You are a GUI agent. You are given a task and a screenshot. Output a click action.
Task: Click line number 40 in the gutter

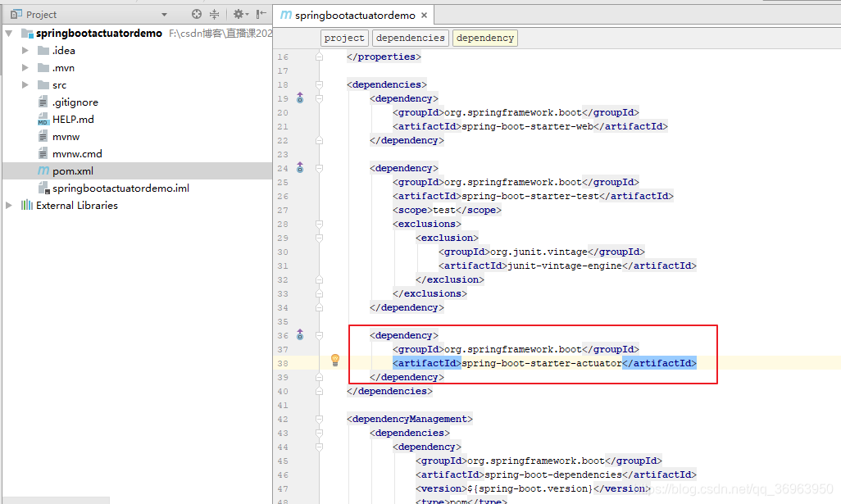tap(283, 392)
